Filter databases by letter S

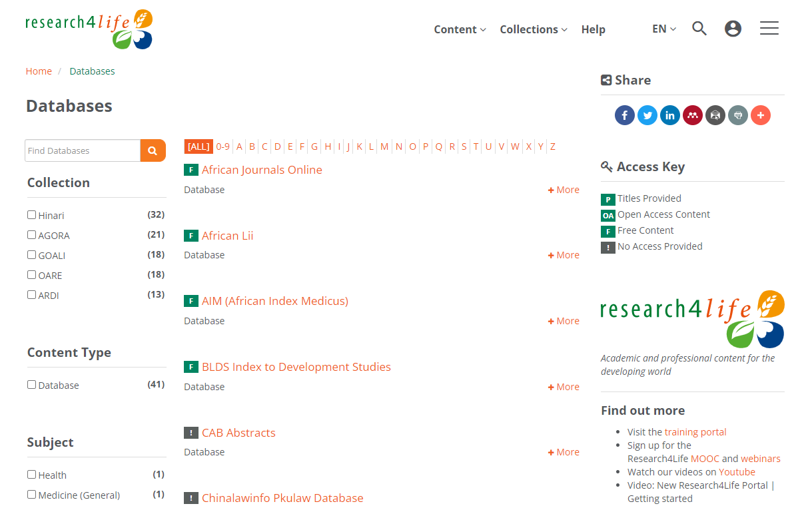click(x=464, y=146)
